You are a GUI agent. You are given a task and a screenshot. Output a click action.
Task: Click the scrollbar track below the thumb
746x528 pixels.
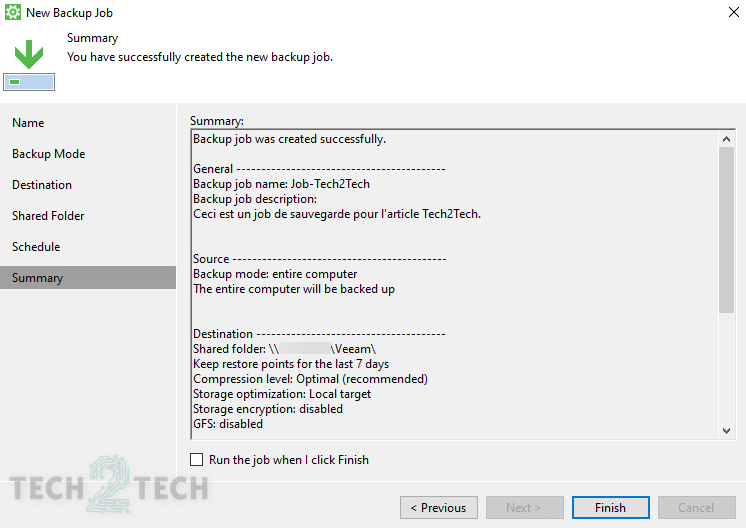click(x=727, y=370)
